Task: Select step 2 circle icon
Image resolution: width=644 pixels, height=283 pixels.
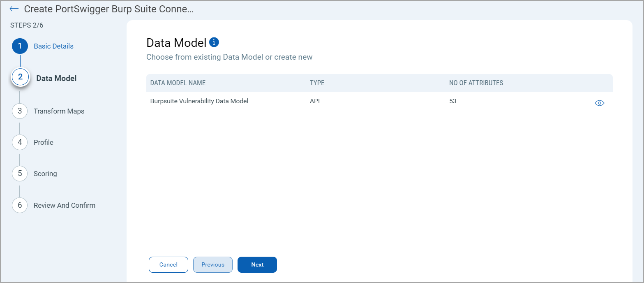Action: (20, 77)
